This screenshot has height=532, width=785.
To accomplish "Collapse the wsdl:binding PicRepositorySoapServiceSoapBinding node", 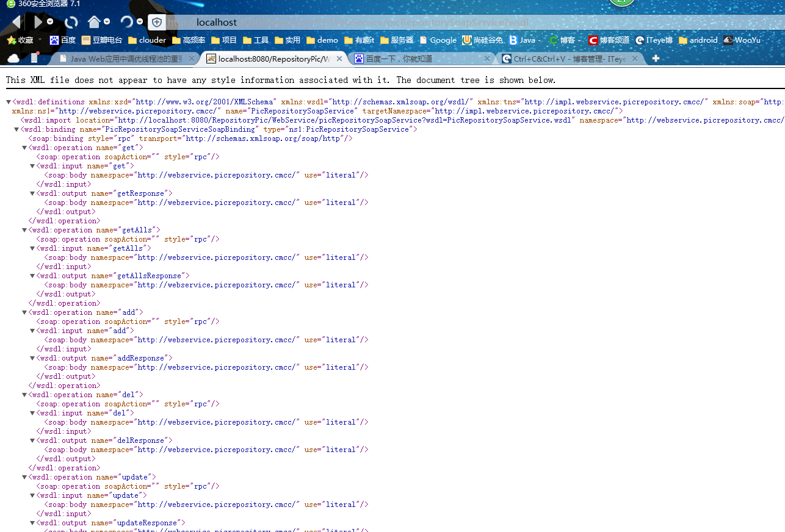I will tap(16, 129).
